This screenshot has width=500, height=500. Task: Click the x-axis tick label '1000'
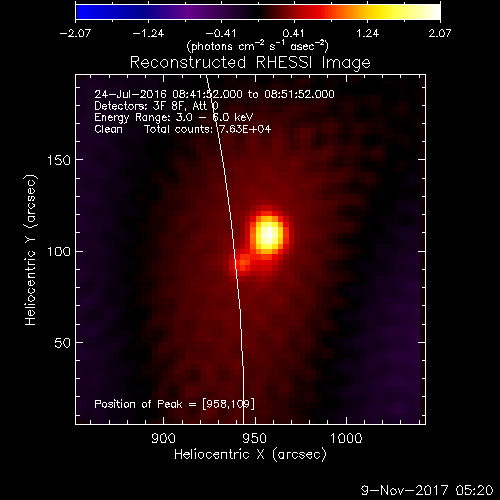click(346, 438)
